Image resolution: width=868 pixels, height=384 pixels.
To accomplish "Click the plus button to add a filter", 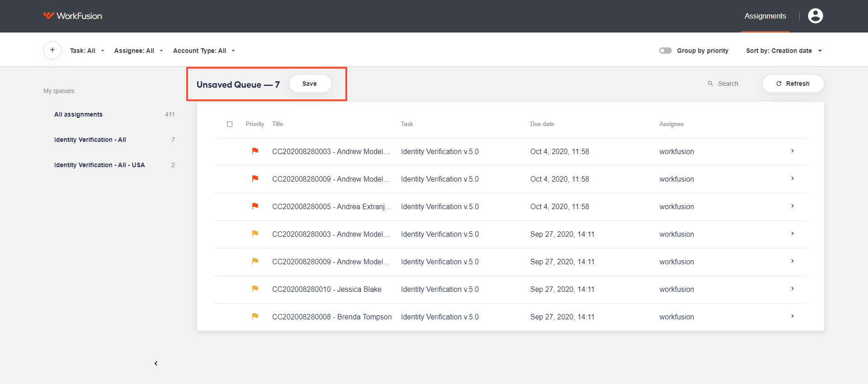I will click(x=52, y=50).
